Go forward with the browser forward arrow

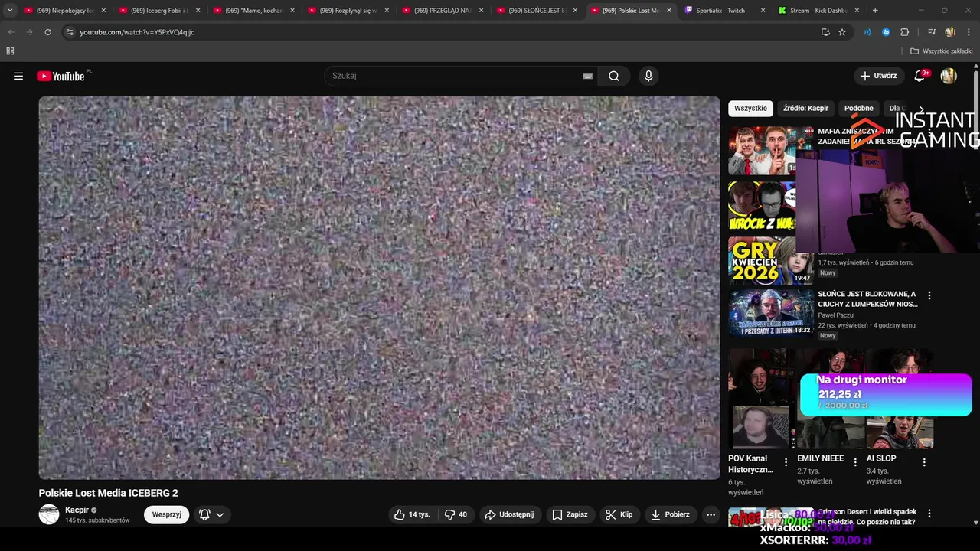29,32
